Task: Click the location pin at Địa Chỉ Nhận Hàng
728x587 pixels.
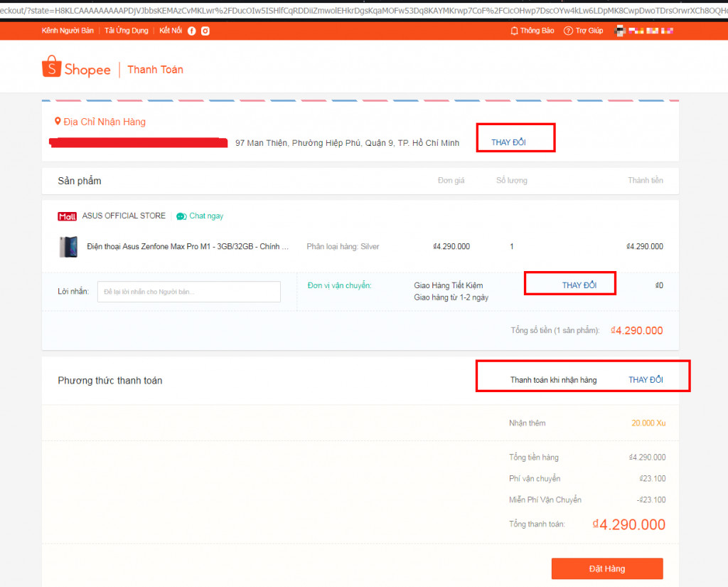Action: tap(58, 122)
